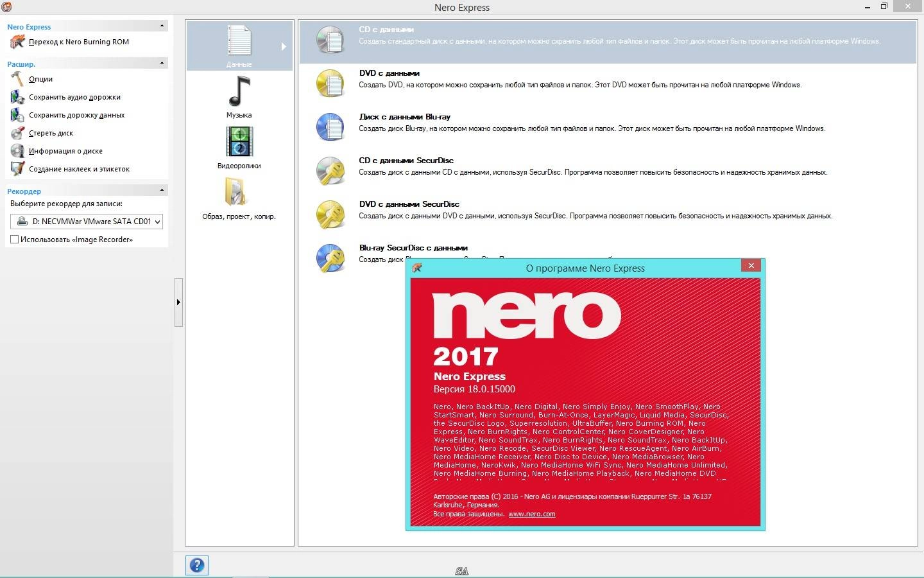Select the Данные document category icon
This screenshot has height=578, width=924.
(239, 40)
